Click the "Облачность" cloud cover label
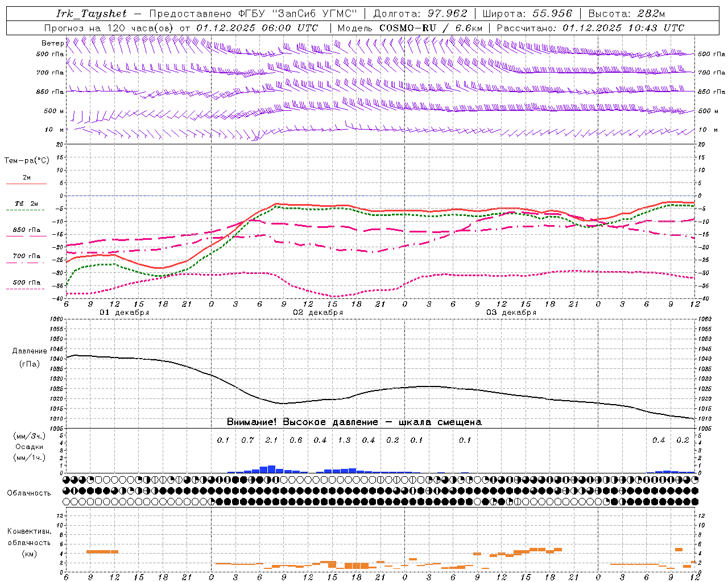 click(29, 493)
